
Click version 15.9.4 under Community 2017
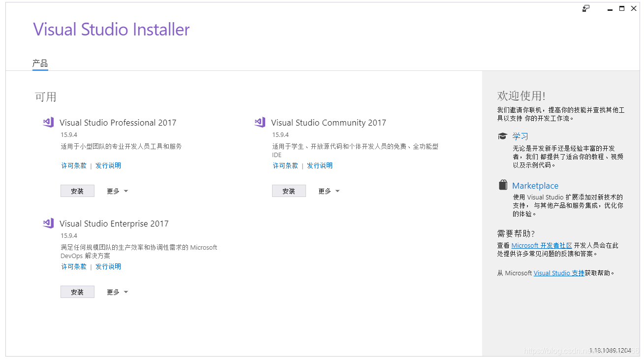280,134
